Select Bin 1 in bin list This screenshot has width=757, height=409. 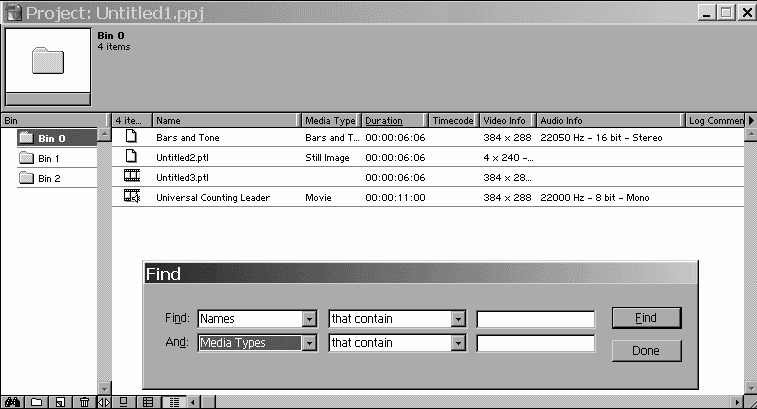[x=48, y=158]
